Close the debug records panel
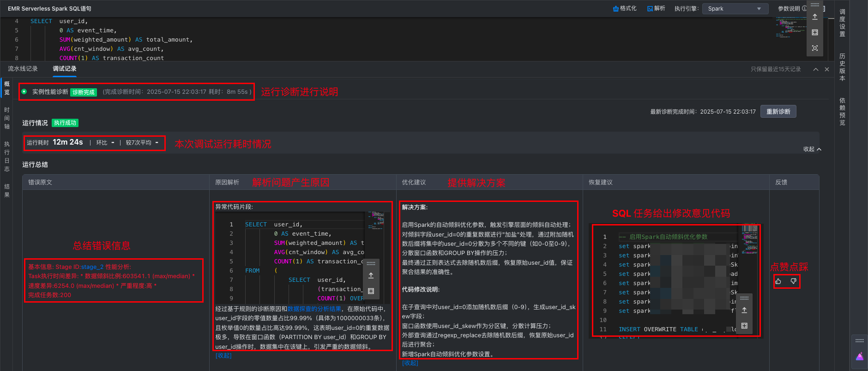Screen dimensions: 868x371 (827, 69)
